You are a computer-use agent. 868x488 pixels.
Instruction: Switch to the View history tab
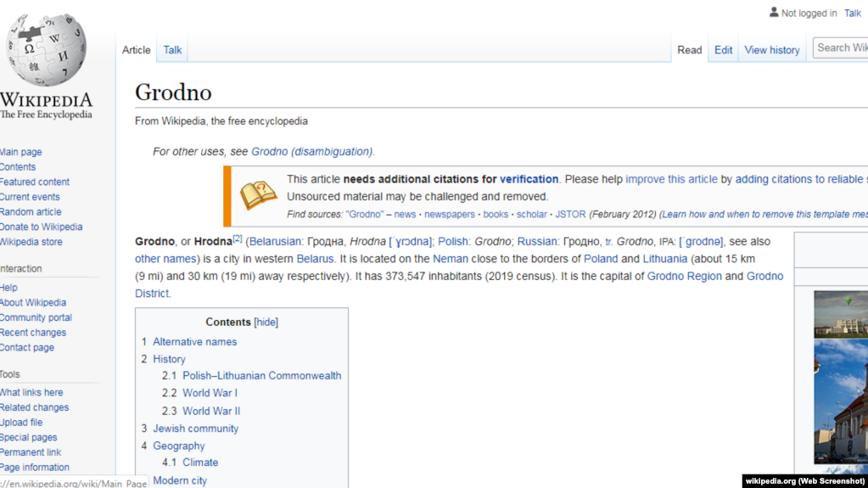[x=771, y=50]
